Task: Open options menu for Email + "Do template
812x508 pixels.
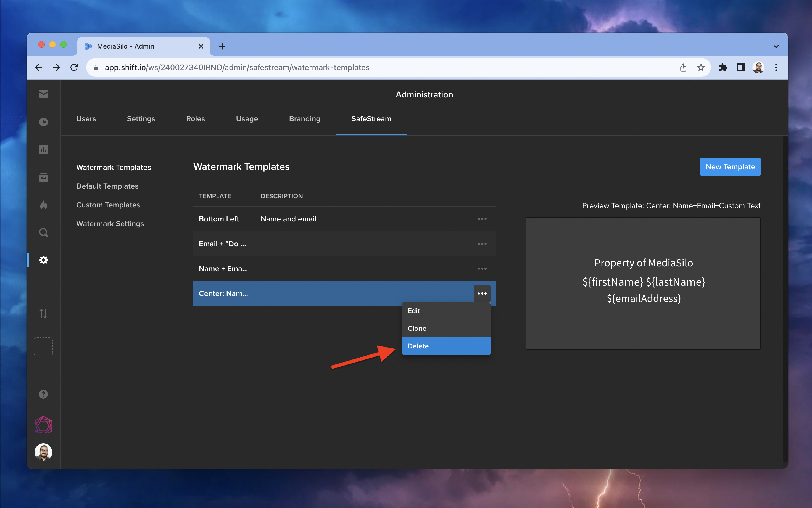Action: pos(482,244)
